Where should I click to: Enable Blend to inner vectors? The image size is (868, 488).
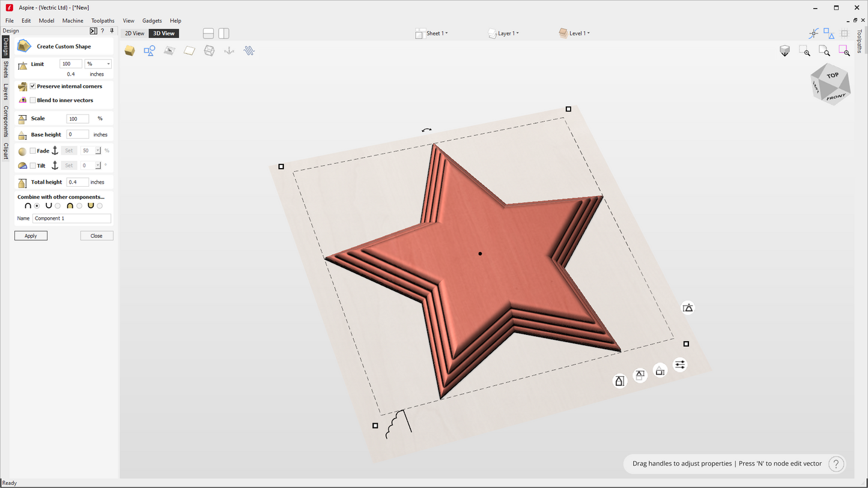(x=33, y=100)
